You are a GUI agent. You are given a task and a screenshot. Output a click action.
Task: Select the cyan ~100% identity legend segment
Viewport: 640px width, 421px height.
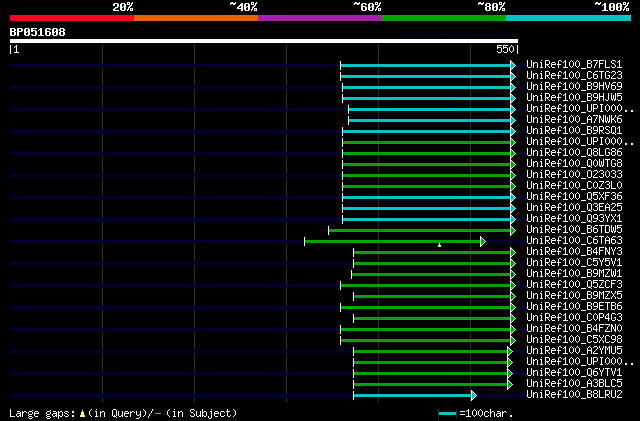tap(568, 18)
